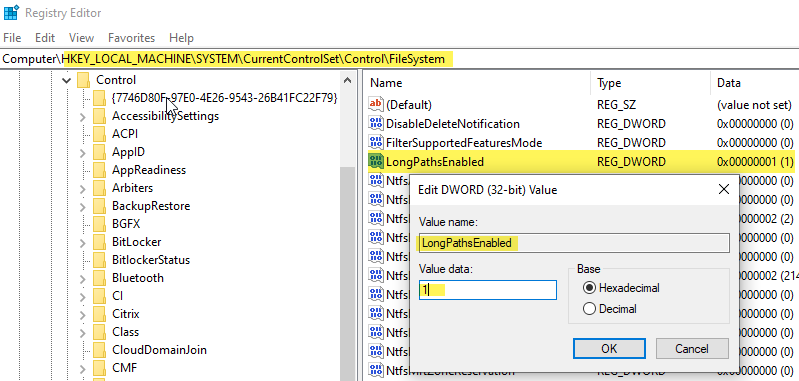Expand the BackupRestore key
The image size is (799, 381).
[x=83, y=206]
